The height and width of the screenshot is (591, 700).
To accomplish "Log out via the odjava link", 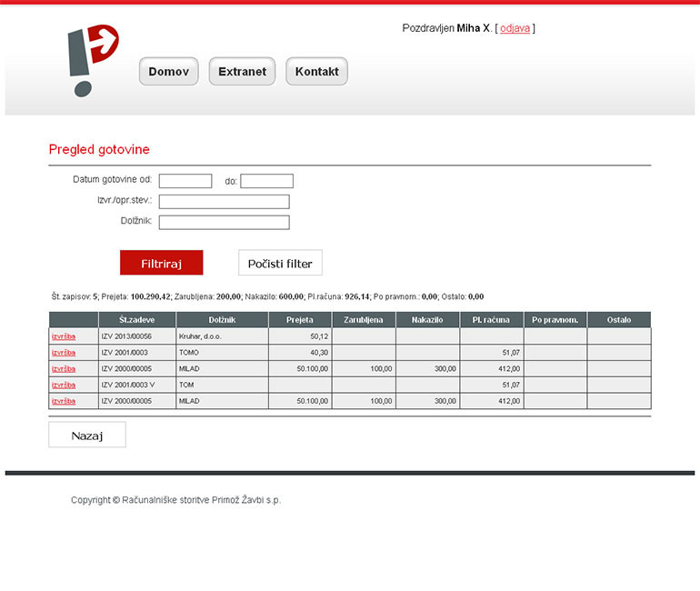I will [515, 28].
